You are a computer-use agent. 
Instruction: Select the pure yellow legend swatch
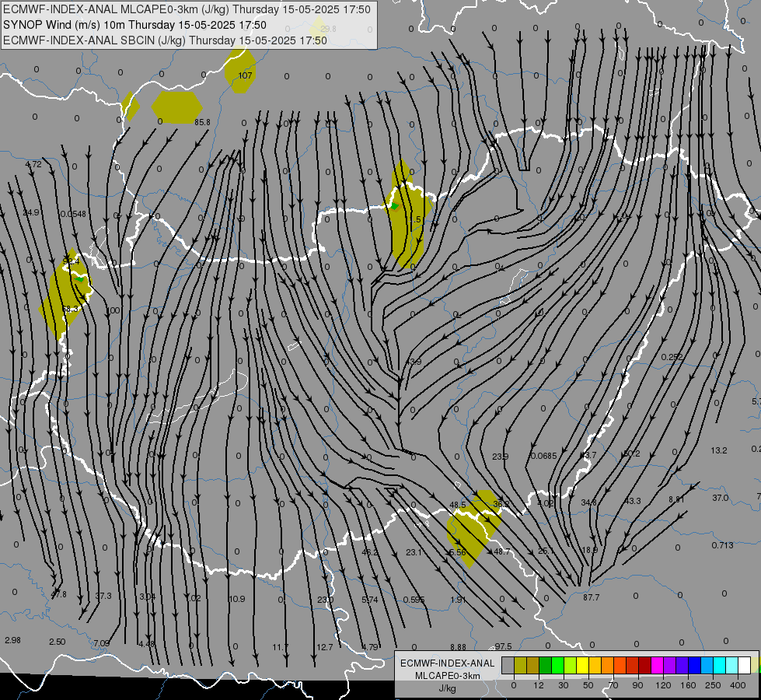[582, 665]
